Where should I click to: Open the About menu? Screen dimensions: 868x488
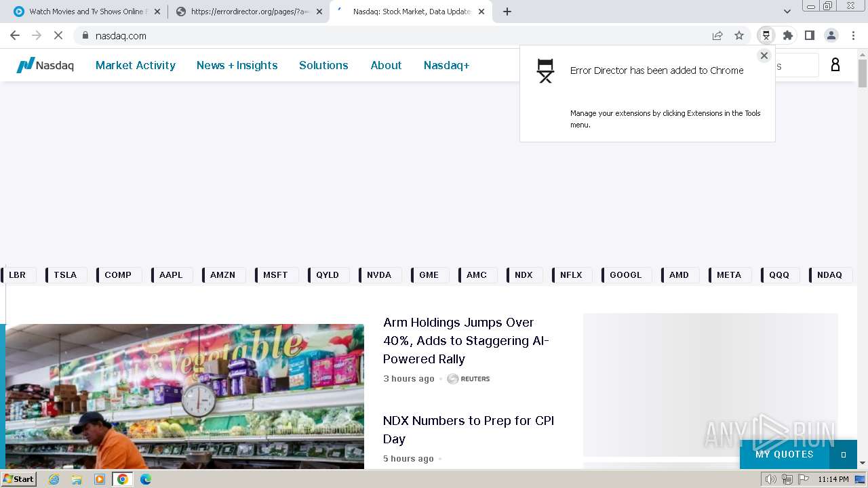tap(386, 65)
